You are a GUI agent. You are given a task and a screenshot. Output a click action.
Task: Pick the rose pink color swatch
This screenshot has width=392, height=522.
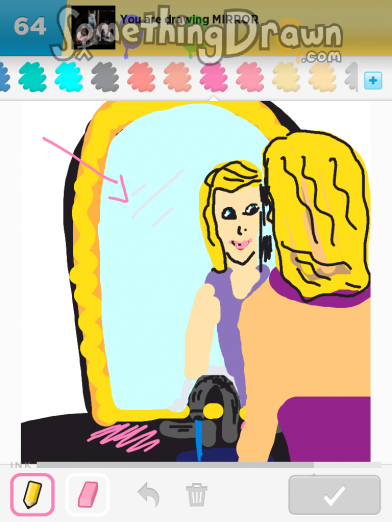(250, 77)
